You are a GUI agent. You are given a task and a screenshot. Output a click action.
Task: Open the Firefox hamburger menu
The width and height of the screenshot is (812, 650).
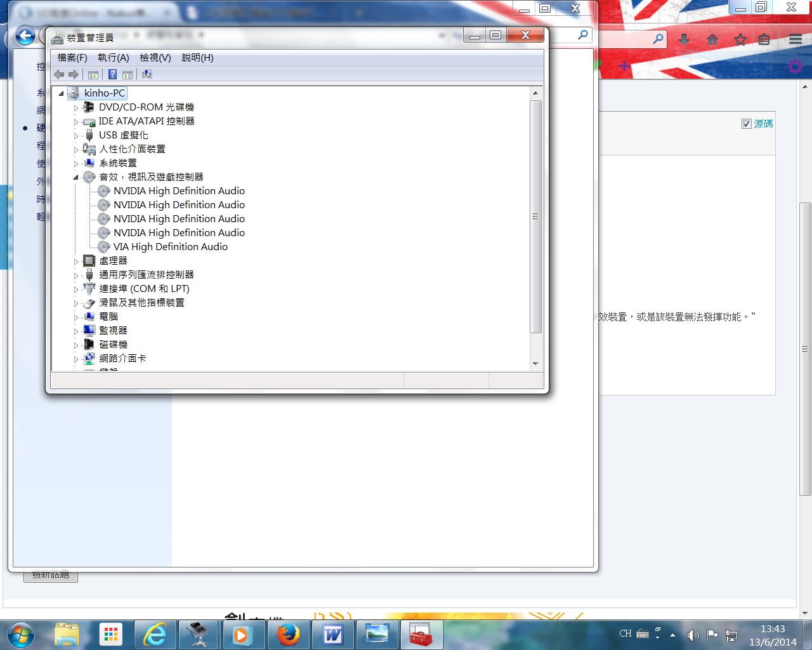tap(796, 39)
